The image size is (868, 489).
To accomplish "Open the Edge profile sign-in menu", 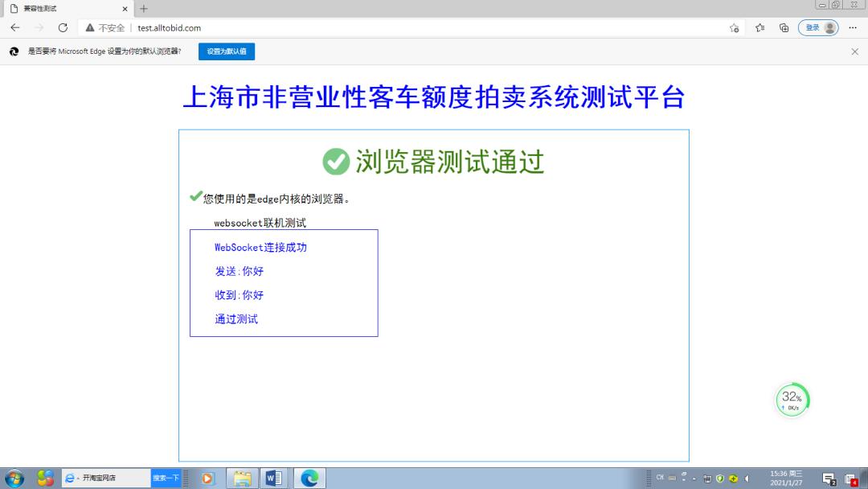I will 818,27.
